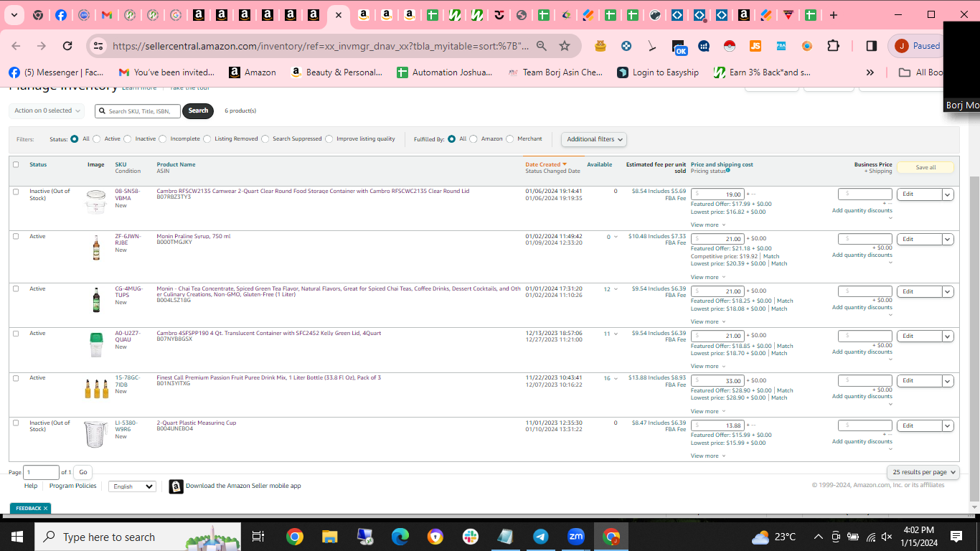The image size is (980, 551).
Task: Click the Amazon Seller mobile app icon
Action: (176, 486)
